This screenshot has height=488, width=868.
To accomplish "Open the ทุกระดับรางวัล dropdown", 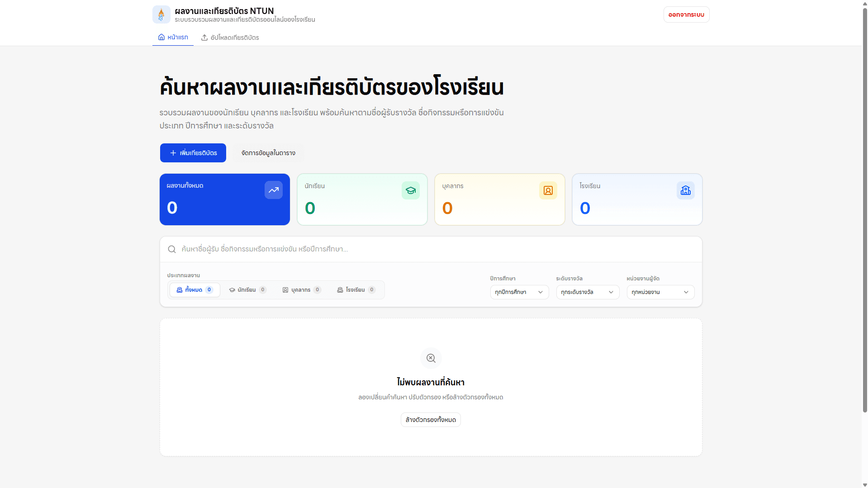I will [588, 292].
